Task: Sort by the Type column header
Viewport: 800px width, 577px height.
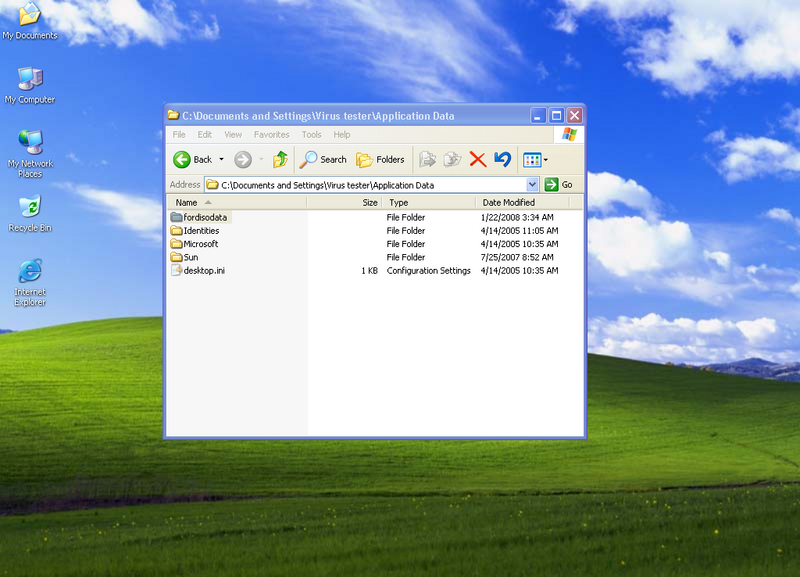Action: click(x=429, y=203)
